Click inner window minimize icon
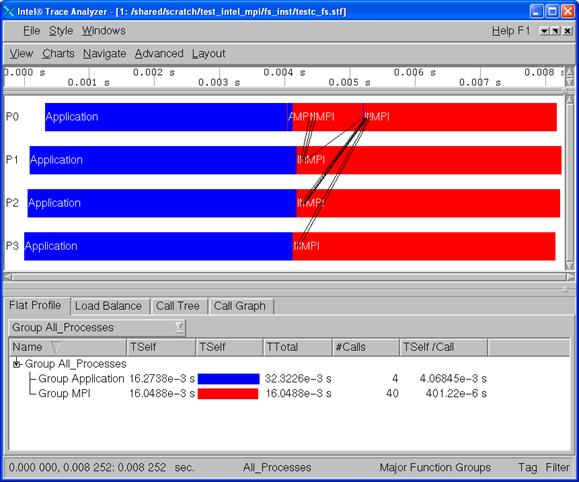 [x=544, y=31]
